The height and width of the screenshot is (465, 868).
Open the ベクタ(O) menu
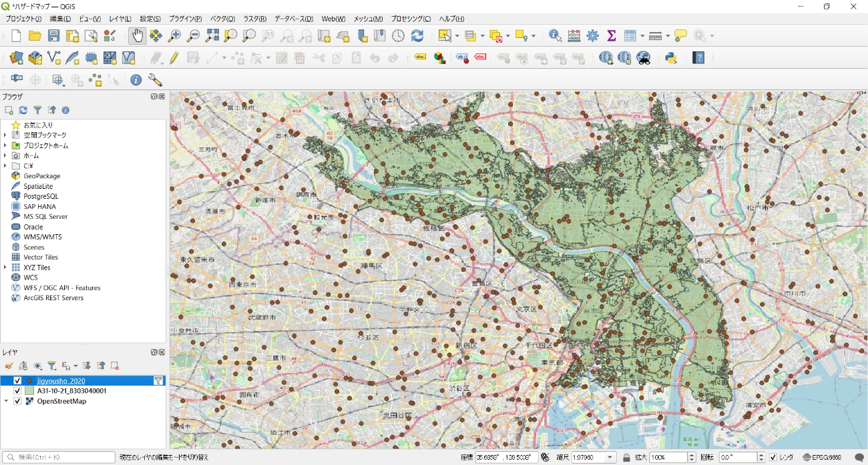click(x=222, y=19)
